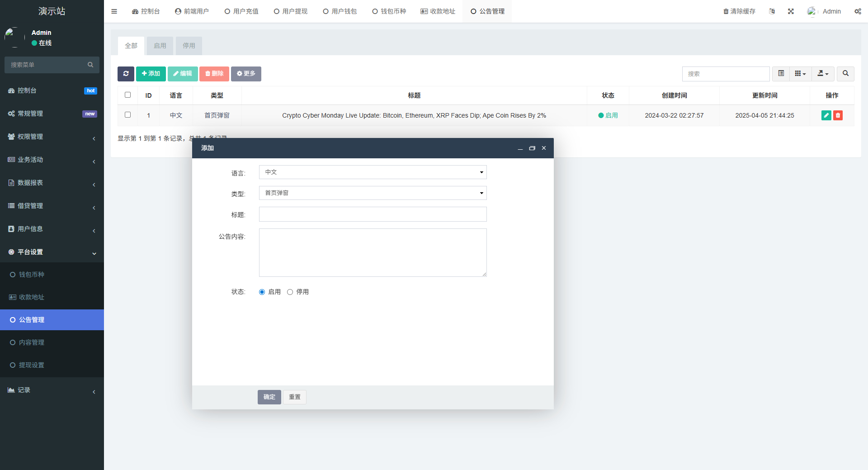The width and height of the screenshot is (868, 470).
Task: Click the 刷新 refresh icon above the table
Action: 126,74
